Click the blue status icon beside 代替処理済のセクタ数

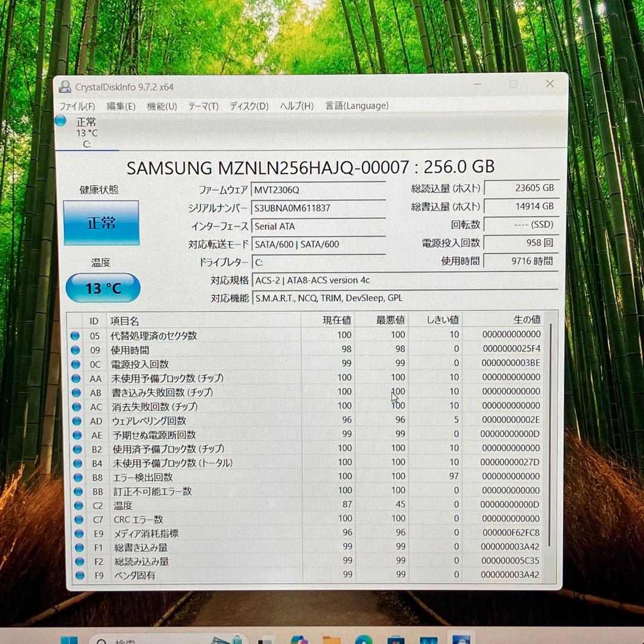pos(75,335)
